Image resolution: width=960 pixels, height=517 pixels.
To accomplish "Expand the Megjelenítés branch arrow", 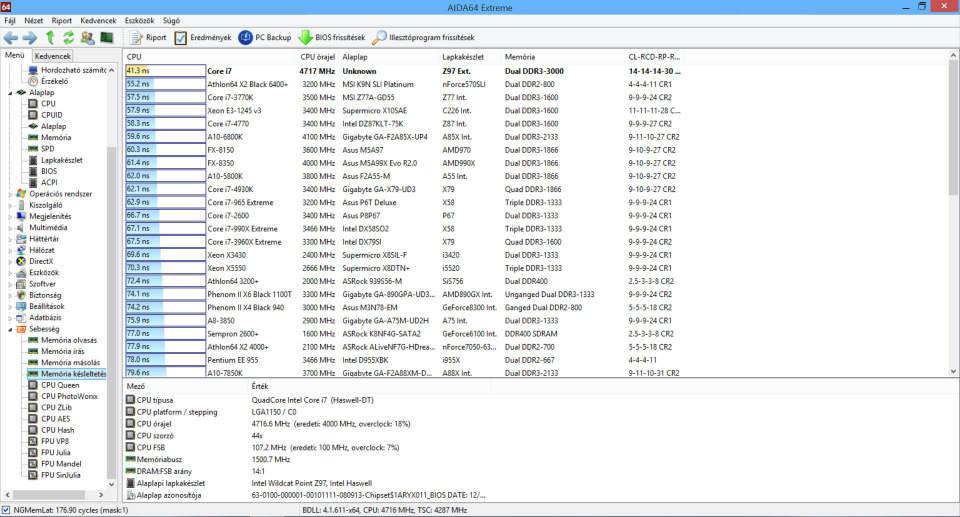I will click(x=10, y=217).
